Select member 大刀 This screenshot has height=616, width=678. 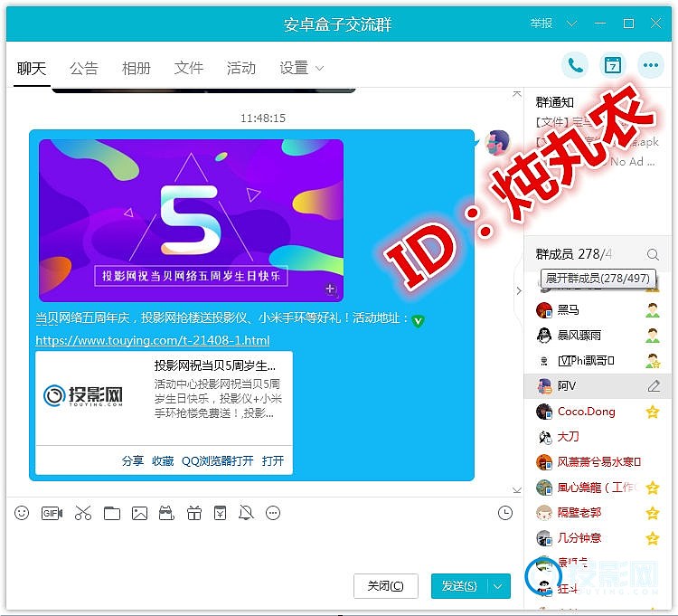point(598,437)
